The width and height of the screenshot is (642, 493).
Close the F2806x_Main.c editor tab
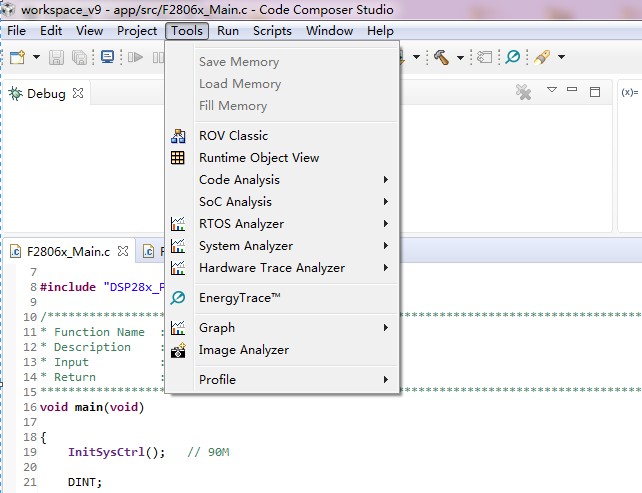pyautogui.click(x=123, y=251)
